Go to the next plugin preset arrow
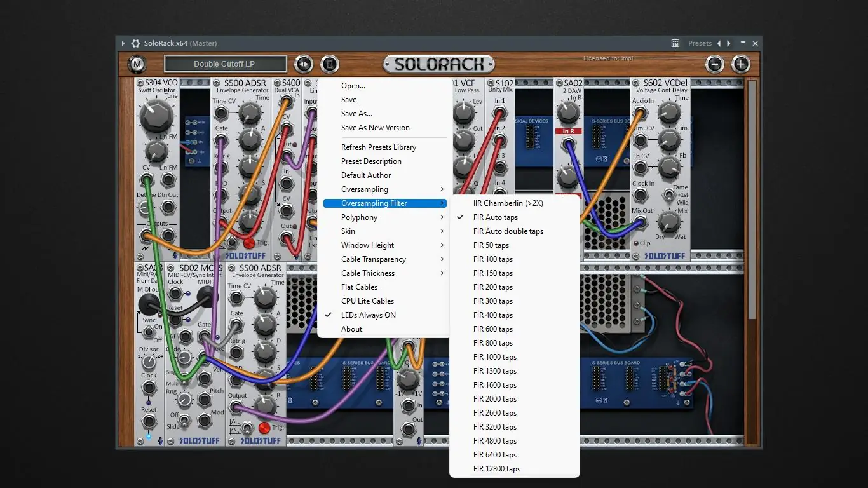868x488 pixels. (x=729, y=43)
